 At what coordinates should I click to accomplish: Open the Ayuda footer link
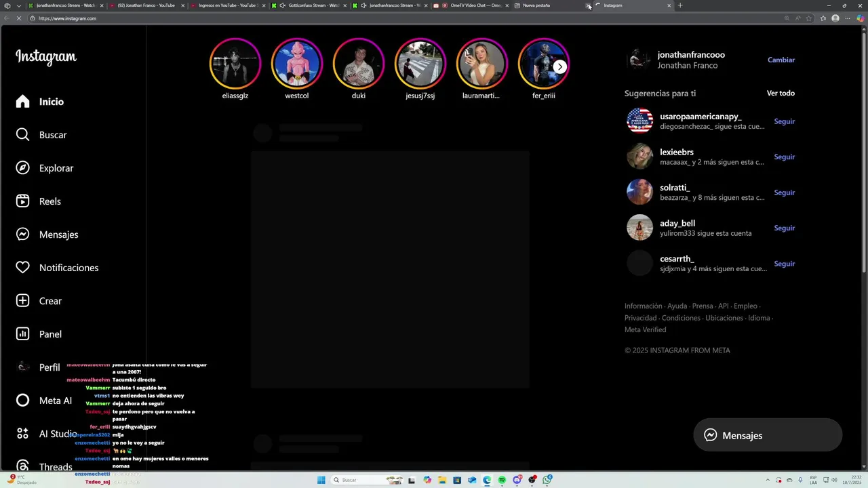click(x=677, y=306)
